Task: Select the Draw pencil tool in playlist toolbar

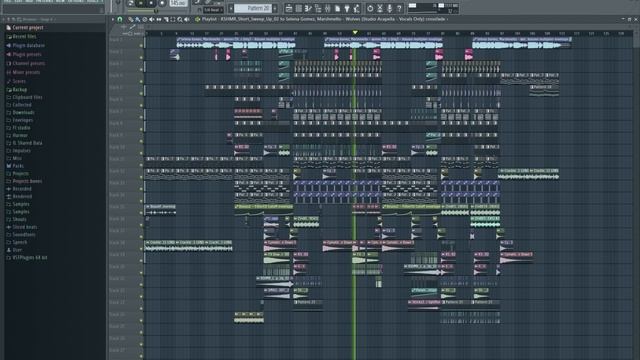Action: click(x=131, y=19)
